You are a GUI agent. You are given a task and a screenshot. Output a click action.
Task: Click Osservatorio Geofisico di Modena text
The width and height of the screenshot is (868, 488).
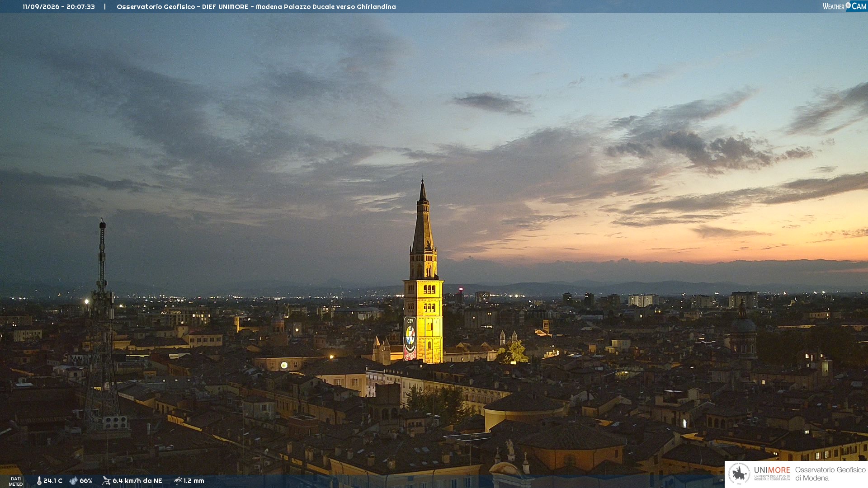pos(830,474)
